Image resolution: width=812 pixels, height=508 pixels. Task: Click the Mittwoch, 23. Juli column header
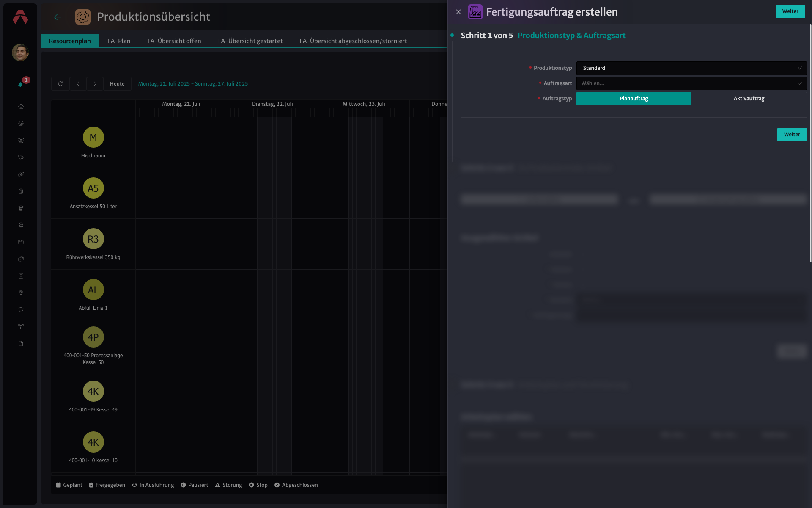(364, 104)
